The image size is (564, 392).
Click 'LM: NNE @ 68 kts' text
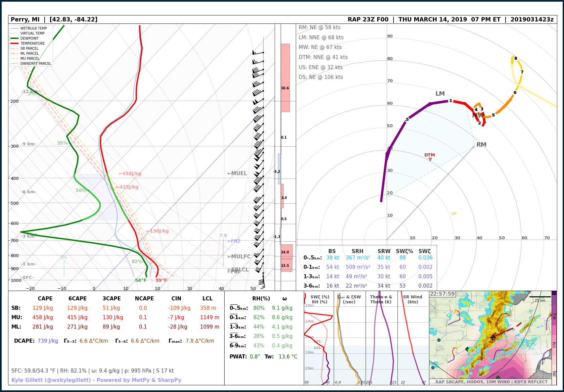[x=321, y=38]
